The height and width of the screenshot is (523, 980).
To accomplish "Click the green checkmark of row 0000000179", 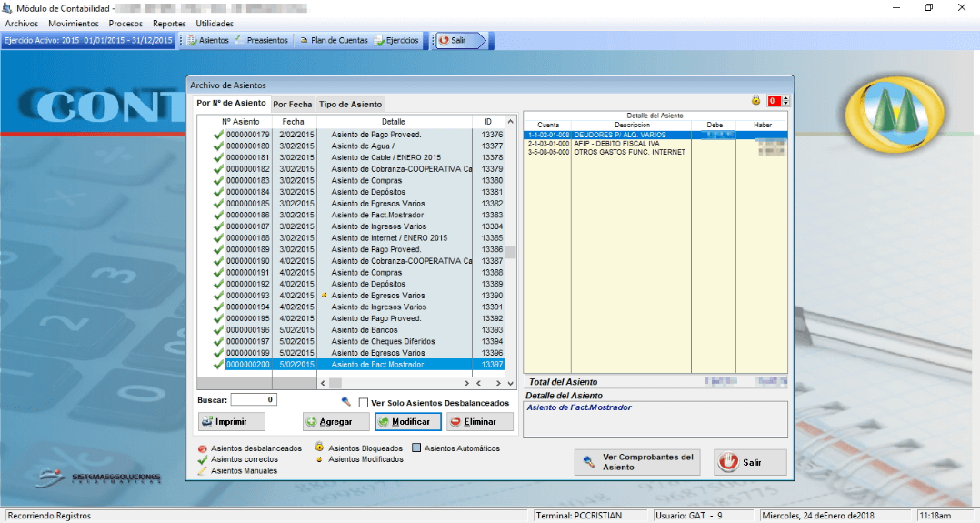I will pyautogui.click(x=218, y=135).
